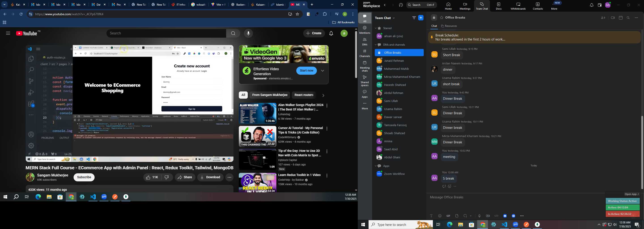
Task: Click YouTube Create button
Action: click(314, 33)
